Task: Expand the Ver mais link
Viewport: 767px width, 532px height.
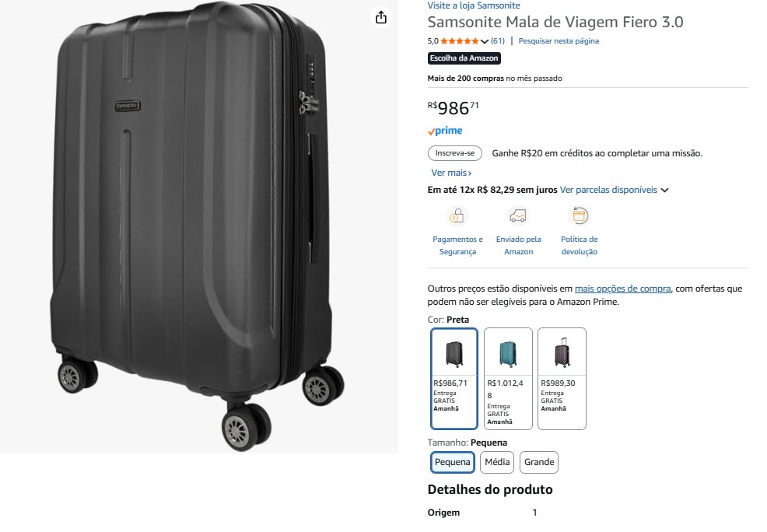Action: tap(451, 173)
